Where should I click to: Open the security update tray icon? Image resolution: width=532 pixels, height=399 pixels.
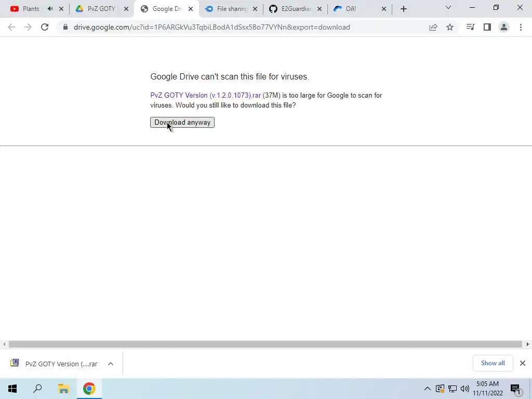tap(440, 389)
